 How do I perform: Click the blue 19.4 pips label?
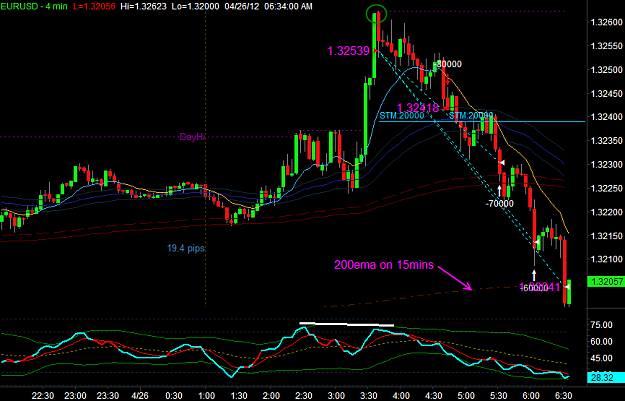click(x=186, y=248)
